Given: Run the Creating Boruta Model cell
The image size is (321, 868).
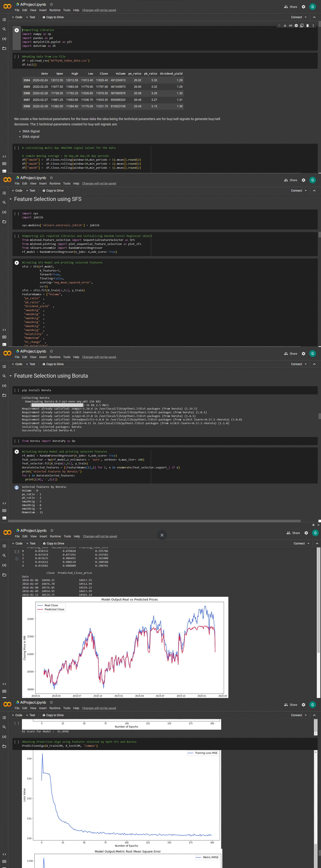Looking at the screenshot, I should [x=17, y=452].
